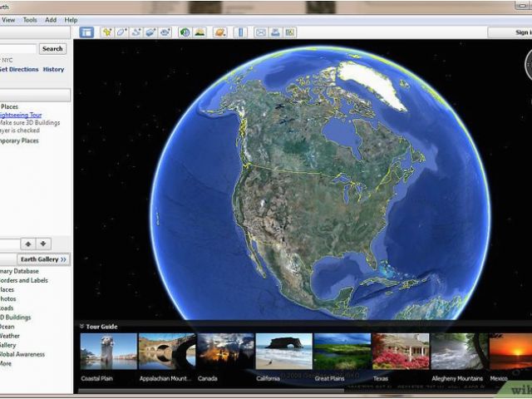Open the Great Plains tour thumbnail
The image size is (532, 399).
pyautogui.click(x=342, y=351)
